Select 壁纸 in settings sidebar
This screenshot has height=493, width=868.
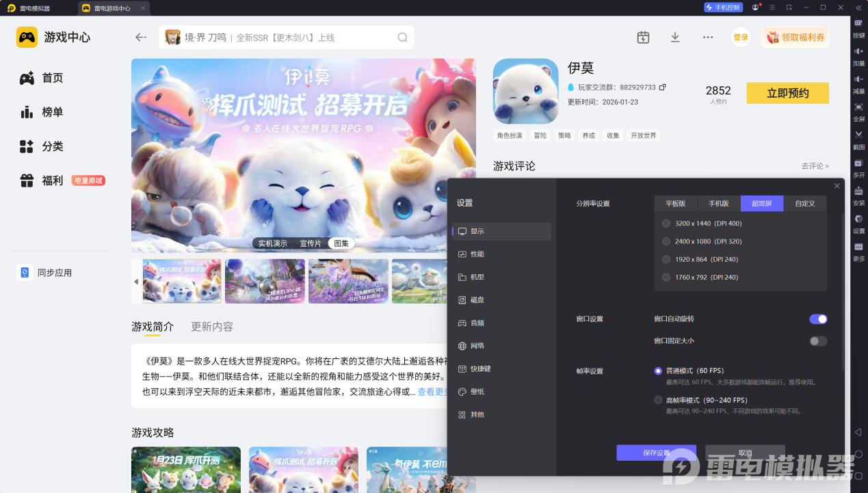501,392
